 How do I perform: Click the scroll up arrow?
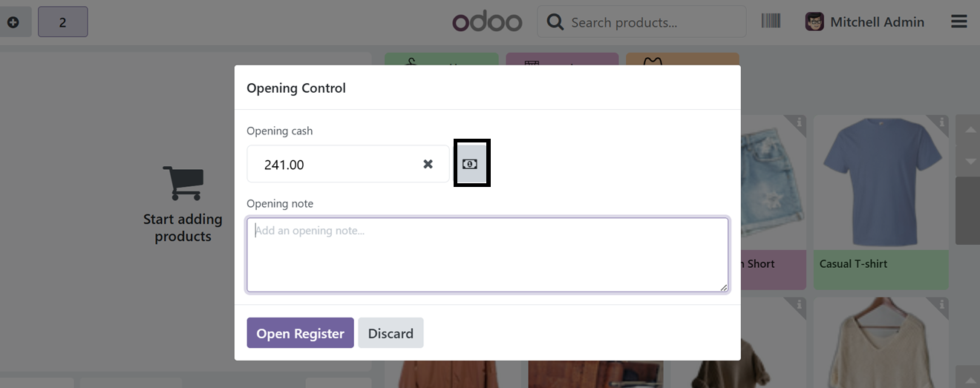pos(967,131)
